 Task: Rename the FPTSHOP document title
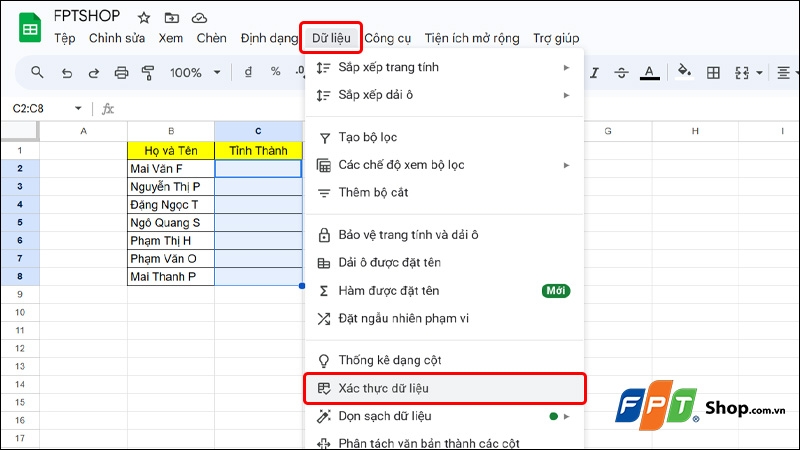87,16
